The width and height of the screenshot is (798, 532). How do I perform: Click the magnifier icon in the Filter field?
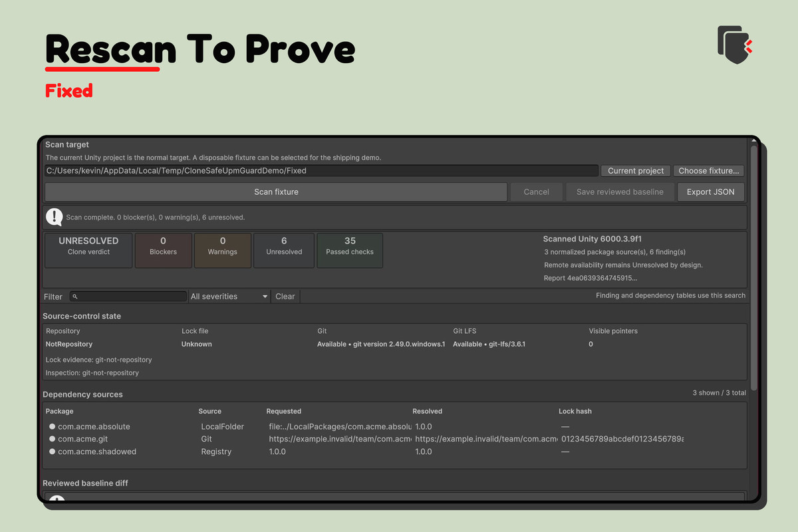[x=75, y=297]
